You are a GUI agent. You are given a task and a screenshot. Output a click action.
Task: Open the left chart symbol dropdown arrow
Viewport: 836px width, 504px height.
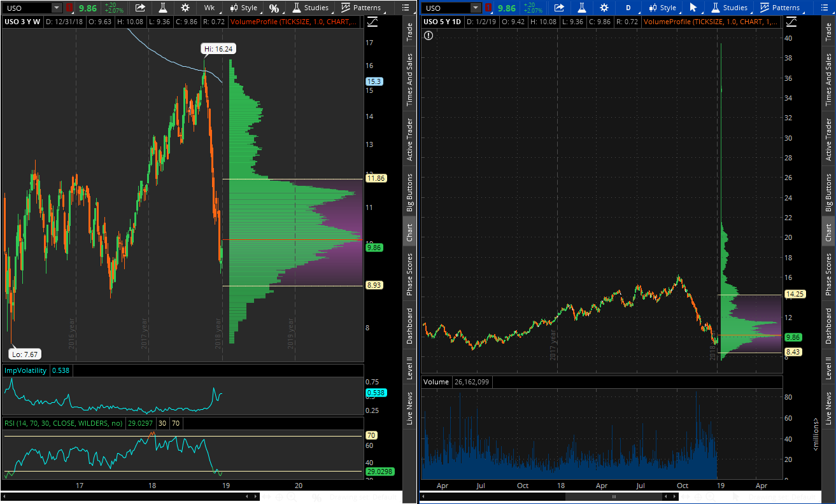click(57, 8)
